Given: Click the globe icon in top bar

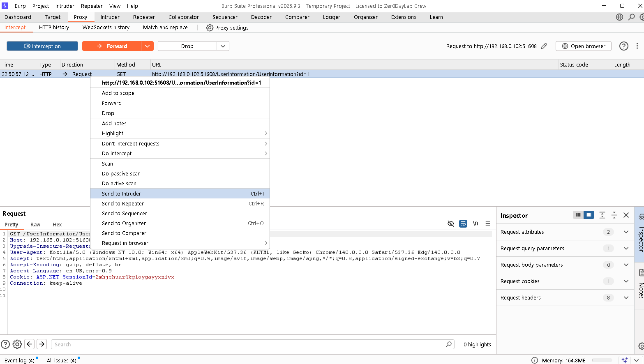Looking at the screenshot, I should (620, 17).
